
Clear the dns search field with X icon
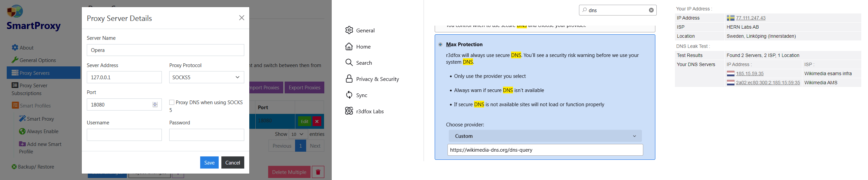(651, 10)
